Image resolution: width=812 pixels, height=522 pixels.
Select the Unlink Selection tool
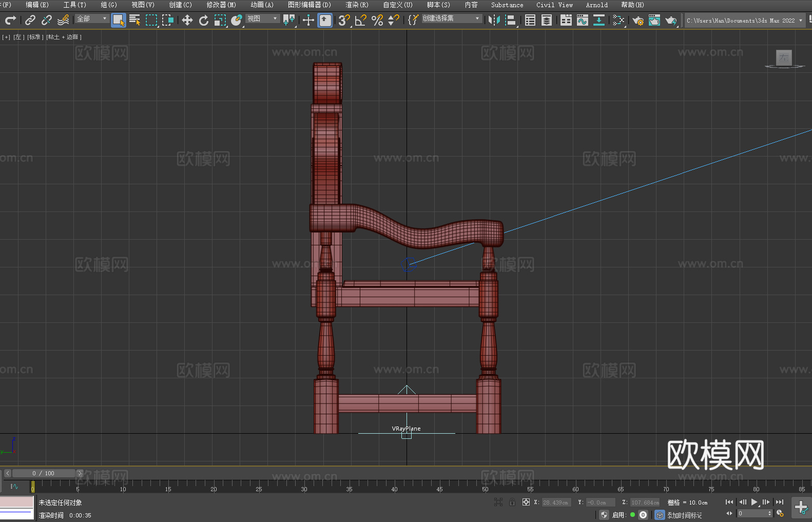tap(47, 20)
